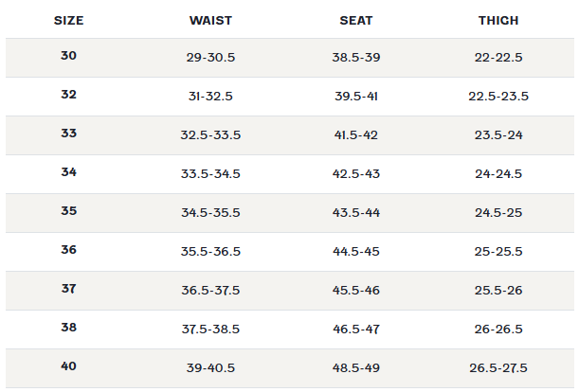This screenshot has height=392, width=579.
Task: Select size 32 row label
Action: point(68,94)
